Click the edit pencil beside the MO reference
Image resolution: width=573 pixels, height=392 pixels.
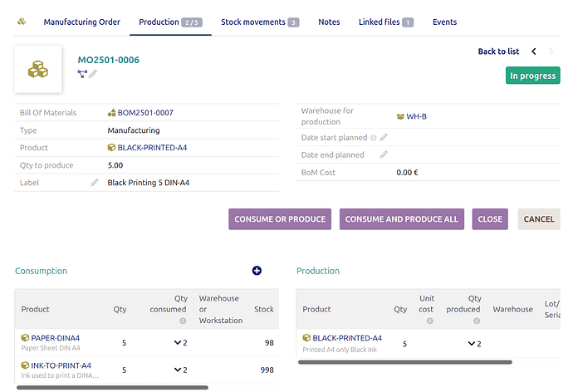coord(94,74)
